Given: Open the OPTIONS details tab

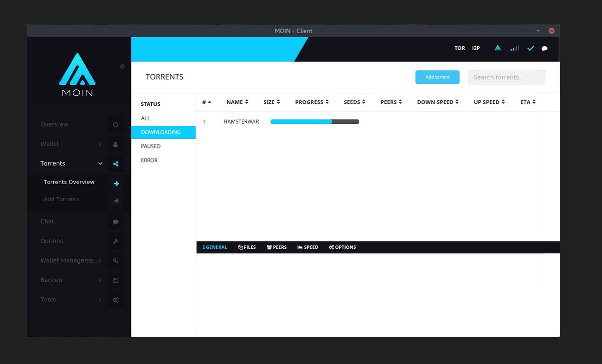Looking at the screenshot, I should coord(342,247).
